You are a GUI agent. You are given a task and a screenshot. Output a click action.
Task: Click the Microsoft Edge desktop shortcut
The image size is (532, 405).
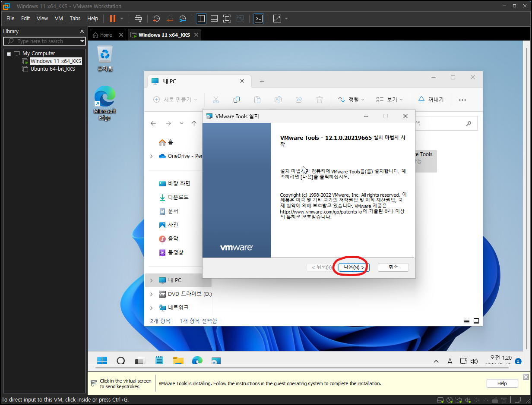[x=105, y=104]
